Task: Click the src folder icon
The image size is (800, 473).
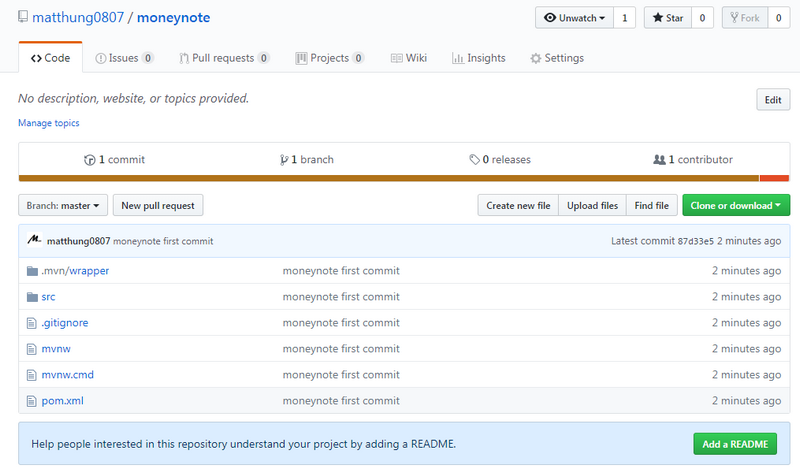Action: pyautogui.click(x=32, y=297)
